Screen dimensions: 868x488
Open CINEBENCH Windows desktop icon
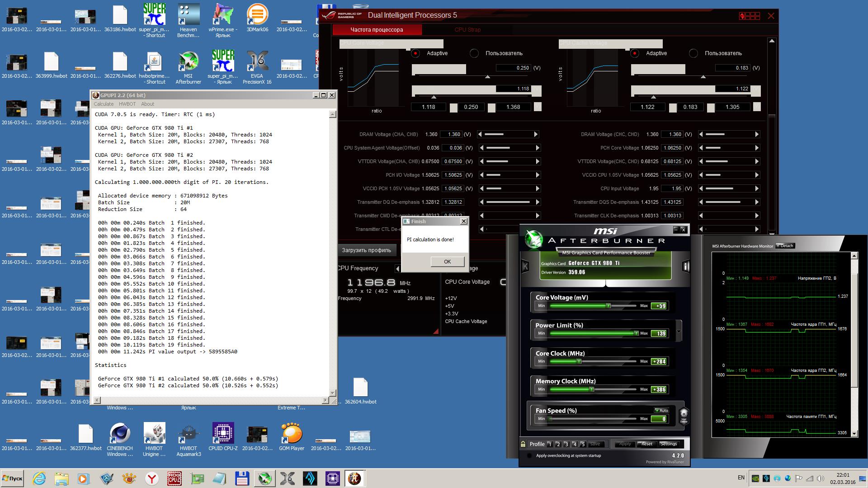[x=120, y=440]
